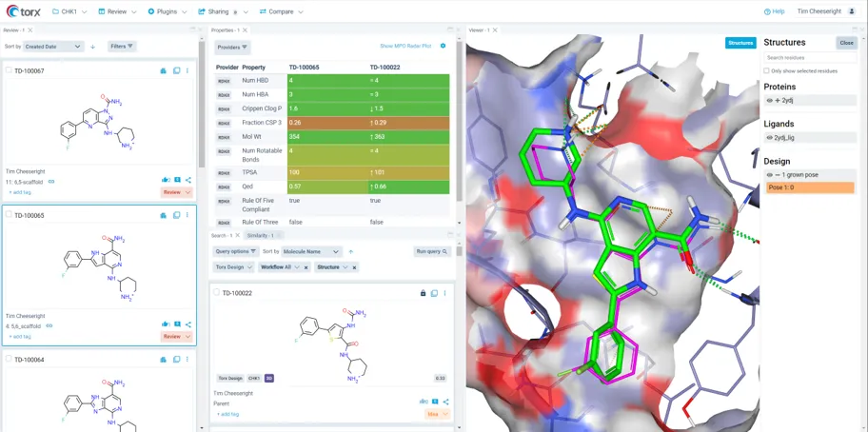Screen dimensions: 868x432
Task: Click thumbs-up icon on TD-100065 card
Action: 166,324
